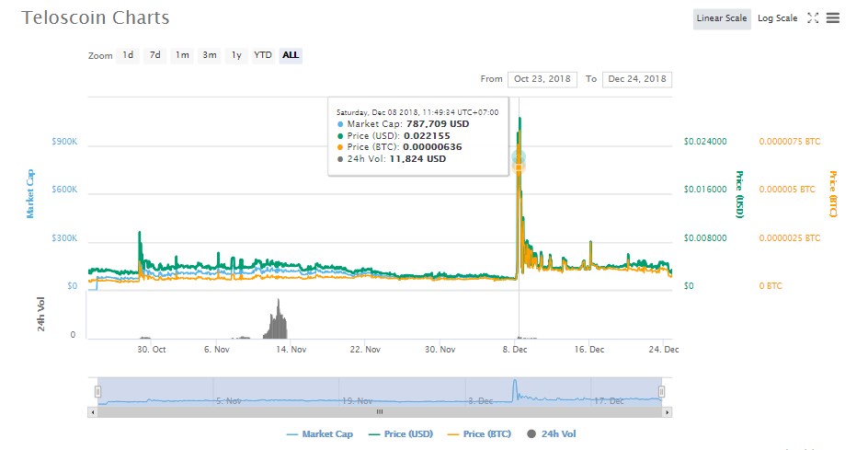868x450 pixels.
Task: Toggle Market Cap series in legend
Action: pos(319,434)
